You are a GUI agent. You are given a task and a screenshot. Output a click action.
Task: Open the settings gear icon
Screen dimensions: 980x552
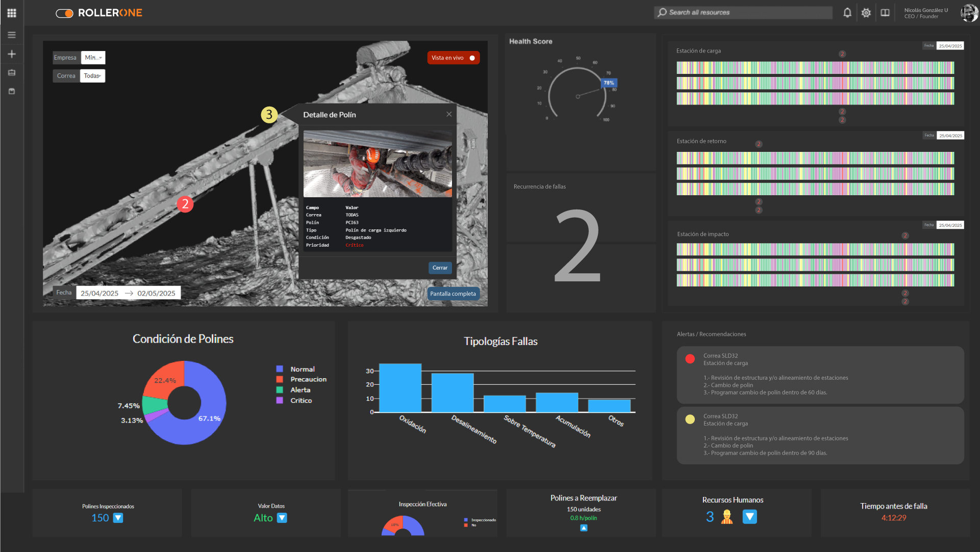[x=866, y=13]
